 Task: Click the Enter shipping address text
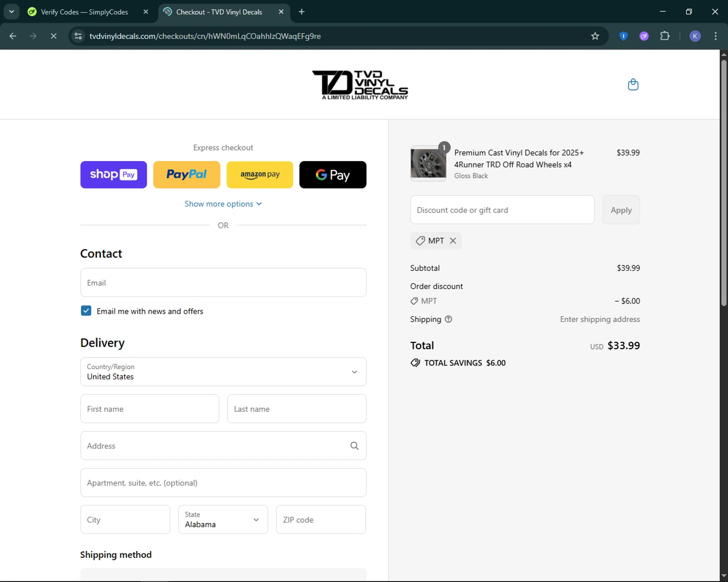point(600,319)
